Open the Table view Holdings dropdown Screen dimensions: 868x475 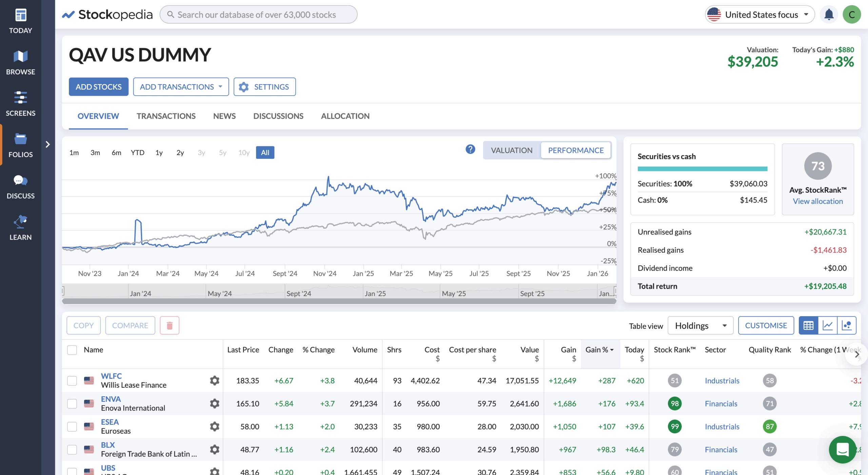click(700, 325)
